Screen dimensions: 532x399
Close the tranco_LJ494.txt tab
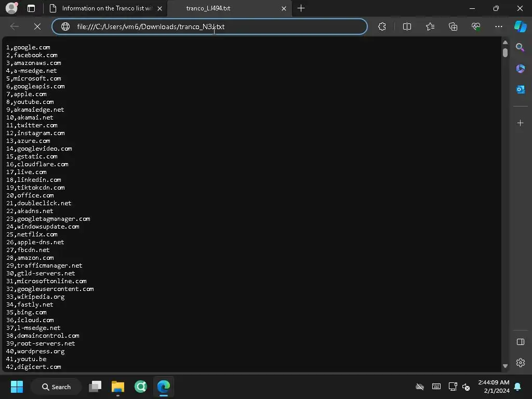coord(284,8)
